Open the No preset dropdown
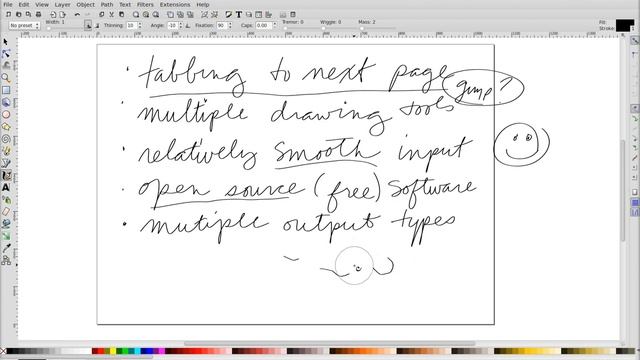This screenshot has height=360, width=640. point(24,25)
